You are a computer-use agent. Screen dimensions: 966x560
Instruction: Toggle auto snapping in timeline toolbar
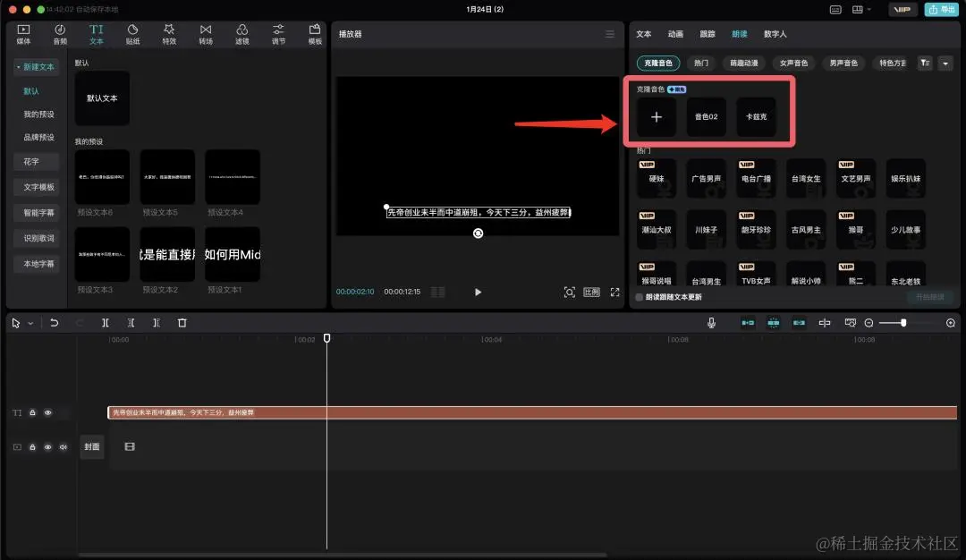point(773,323)
